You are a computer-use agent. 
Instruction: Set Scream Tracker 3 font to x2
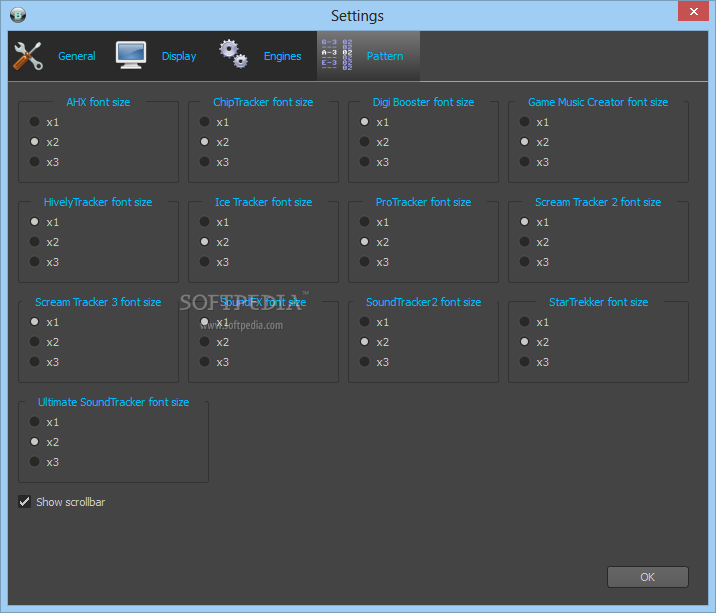(x=34, y=342)
